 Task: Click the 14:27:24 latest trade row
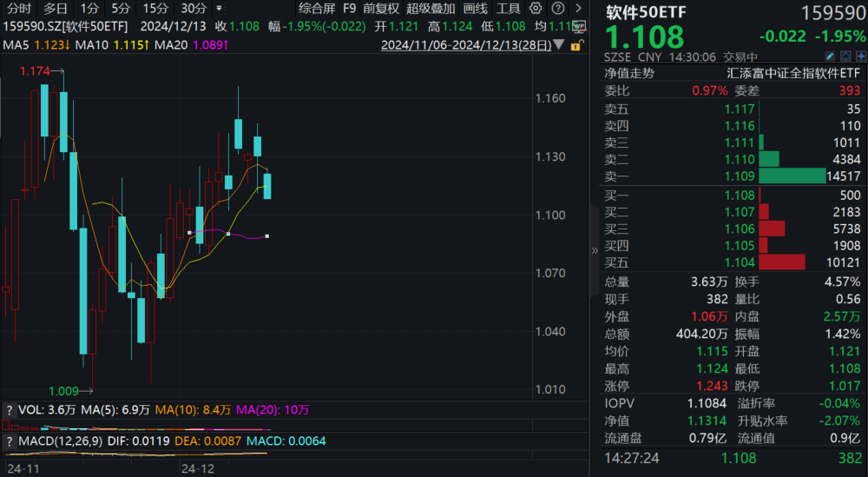(x=733, y=458)
